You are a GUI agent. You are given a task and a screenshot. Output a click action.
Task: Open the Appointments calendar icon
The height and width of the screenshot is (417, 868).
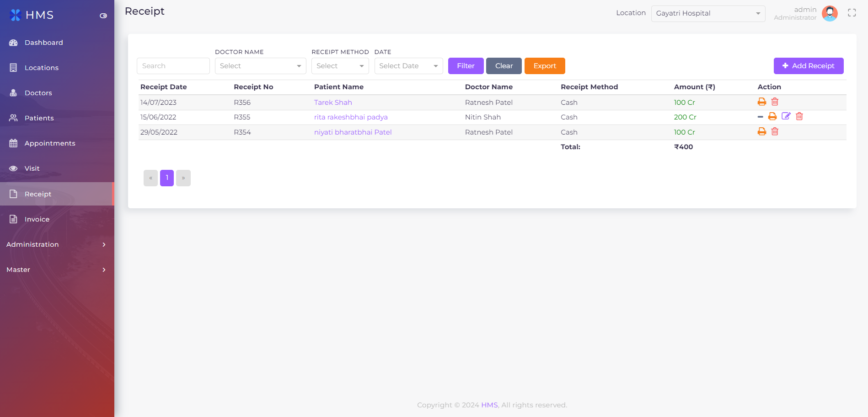pos(13,143)
